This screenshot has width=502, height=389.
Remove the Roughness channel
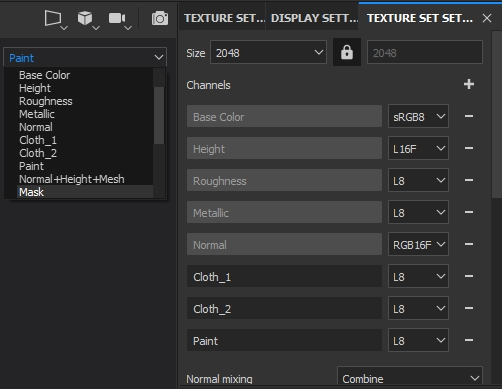(469, 180)
